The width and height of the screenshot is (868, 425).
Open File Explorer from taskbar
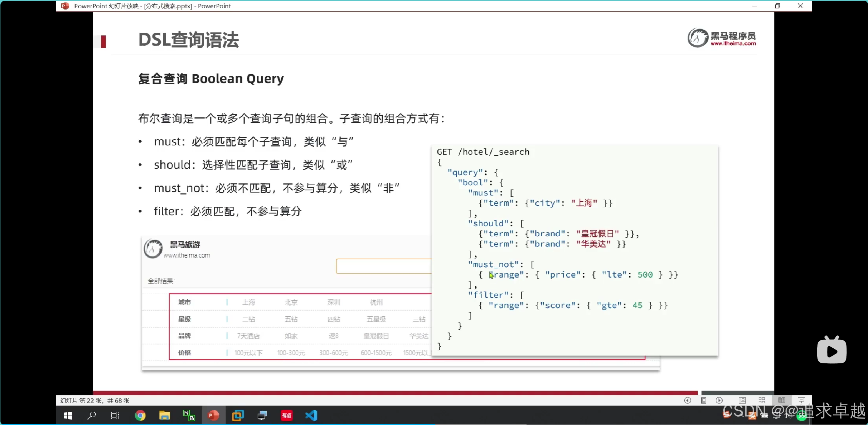point(164,415)
